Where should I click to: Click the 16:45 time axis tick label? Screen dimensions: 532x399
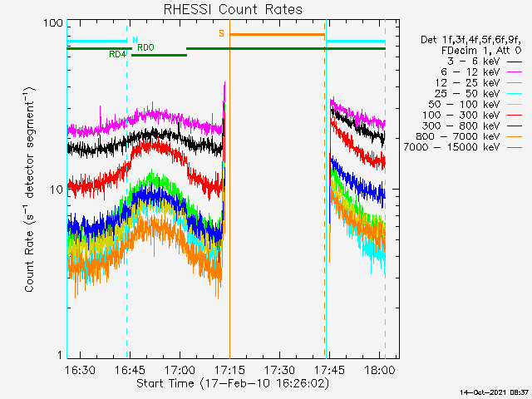128,369
